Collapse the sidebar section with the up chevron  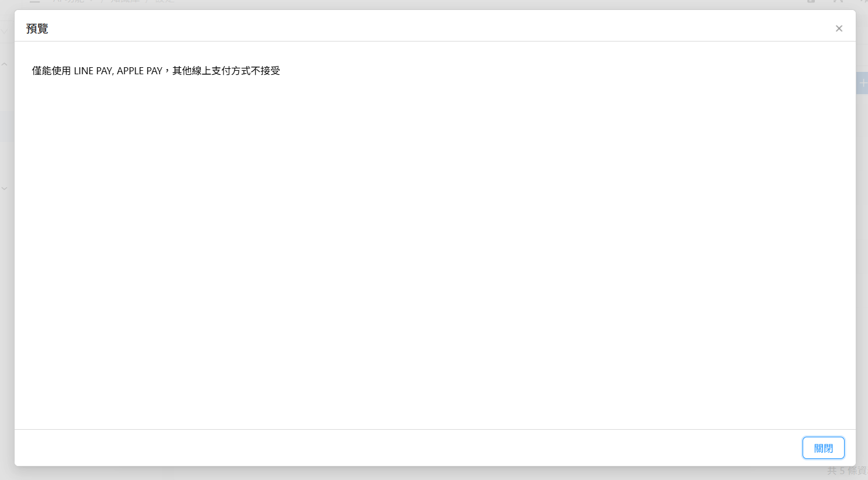pyautogui.click(x=4, y=64)
